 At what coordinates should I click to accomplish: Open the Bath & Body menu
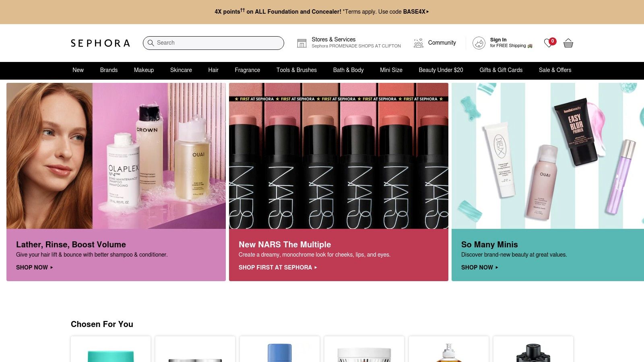[349, 70]
